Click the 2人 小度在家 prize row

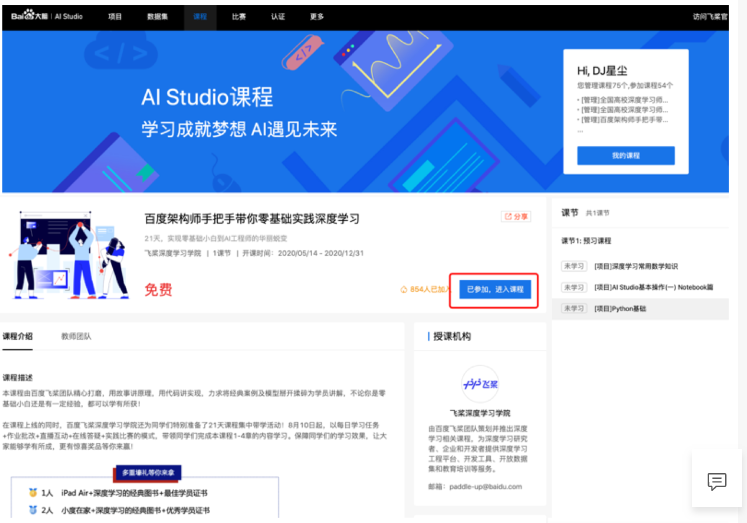click(119, 510)
